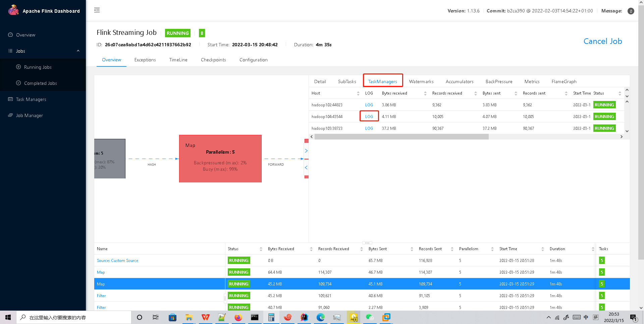Viewport: 644px width, 324px height.
Task: Click the right chevron on the panel divider
Action: pos(306,151)
